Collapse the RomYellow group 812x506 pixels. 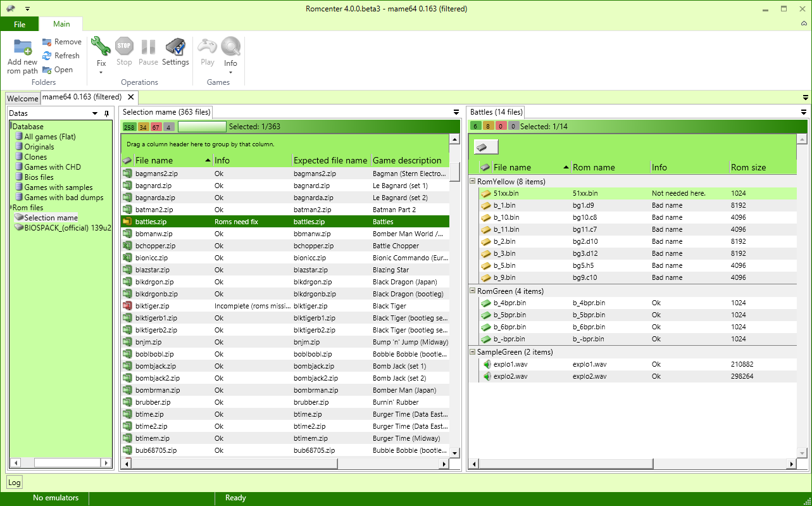(472, 182)
